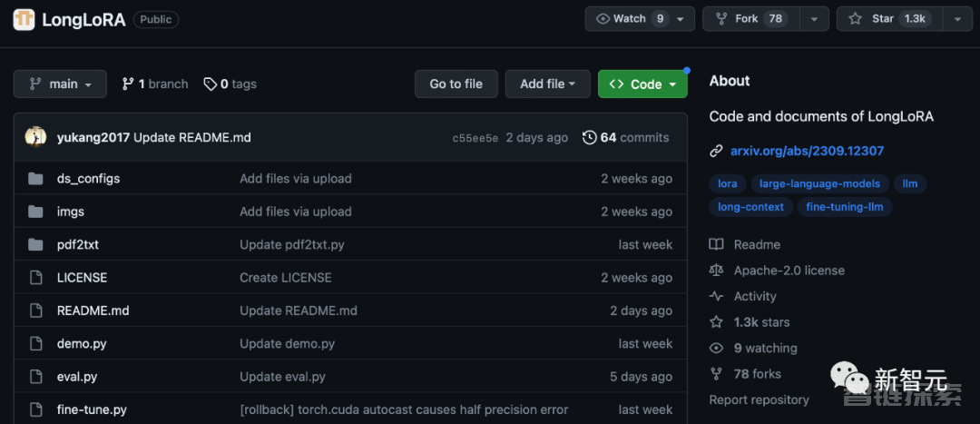Click the Fork button
Viewport: 980px width, 424px height.
(750, 19)
